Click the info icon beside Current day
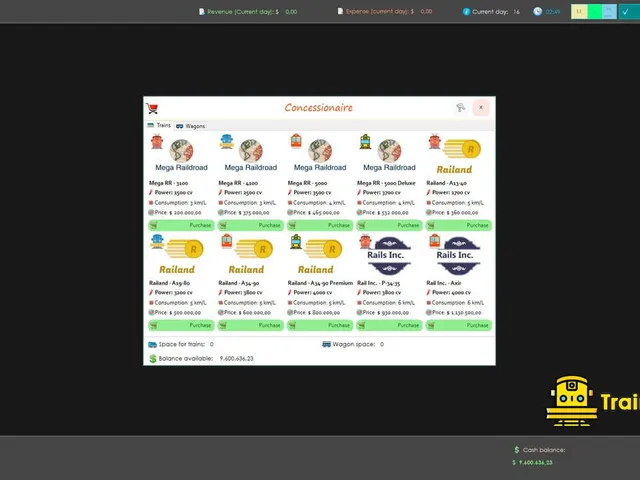 click(466, 11)
